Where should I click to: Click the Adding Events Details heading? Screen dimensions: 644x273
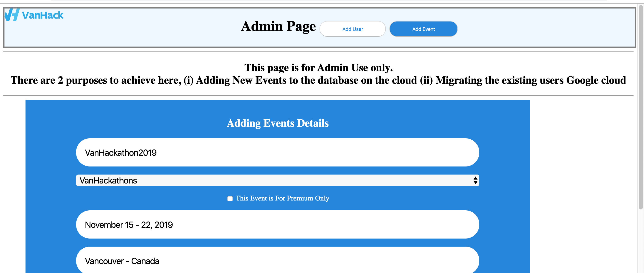[277, 123]
